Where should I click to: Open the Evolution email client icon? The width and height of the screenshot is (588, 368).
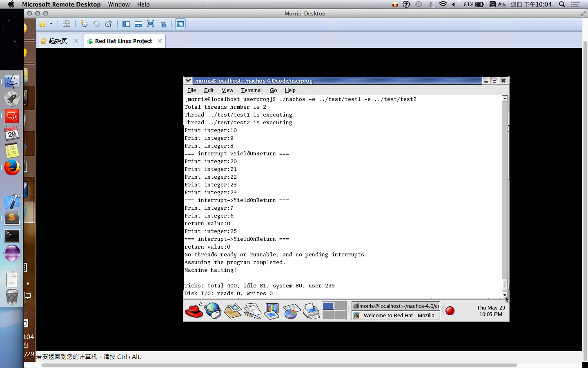[x=234, y=311]
